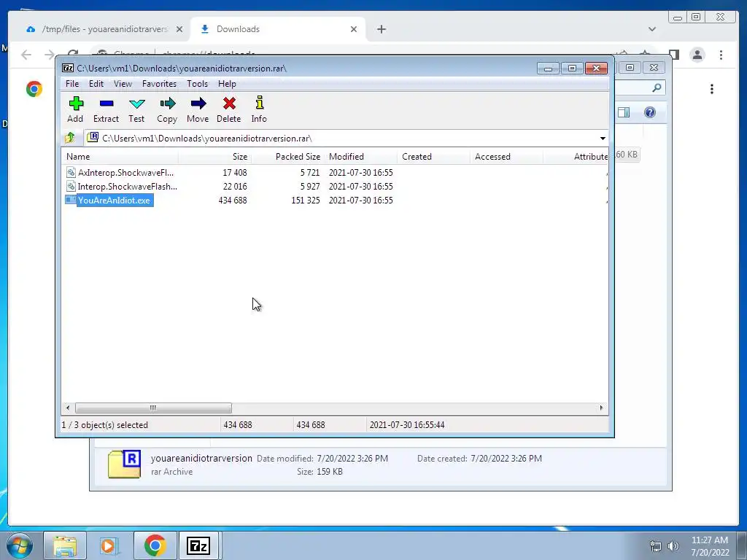Viewport: 747px width, 560px height.
Task: Open the Chrome profile avatar icon
Action: pos(697,55)
